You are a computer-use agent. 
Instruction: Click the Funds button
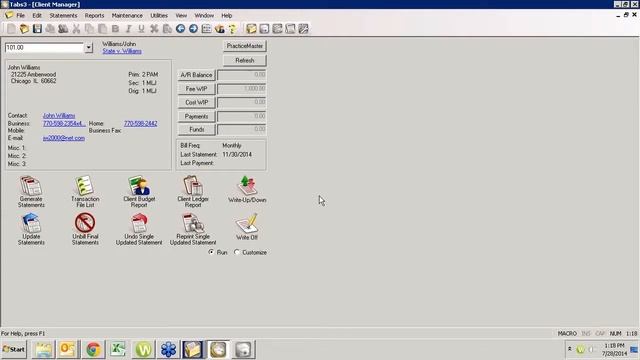pos(196,129)
